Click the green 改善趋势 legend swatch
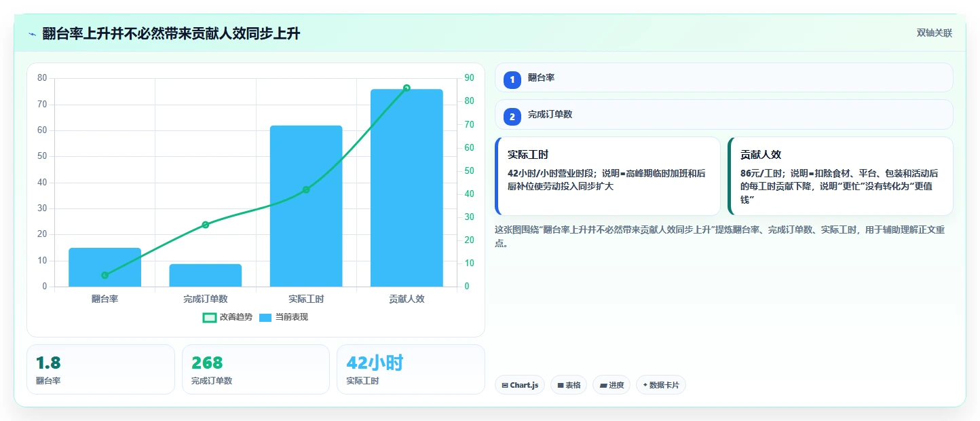Image resolution: width=980 pixels, height=421 pixels. tap(209, 317)
